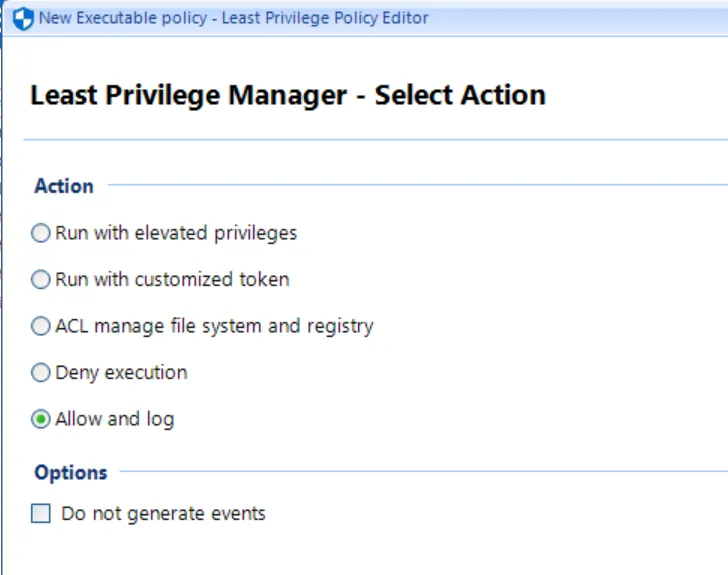Click the 'Options' section header
Image resolution: width=728 pixels, height=575 pixels.
click(71, 472)
